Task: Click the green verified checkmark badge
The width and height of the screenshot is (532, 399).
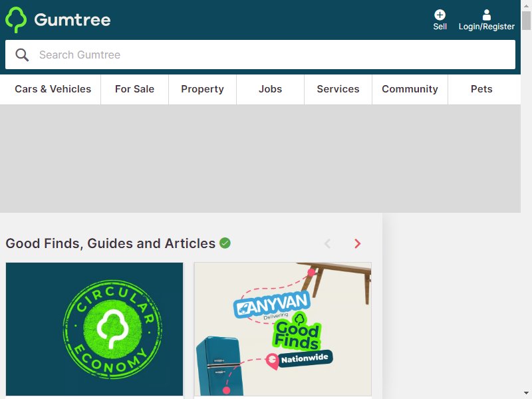Action: [x=225, y=243]
